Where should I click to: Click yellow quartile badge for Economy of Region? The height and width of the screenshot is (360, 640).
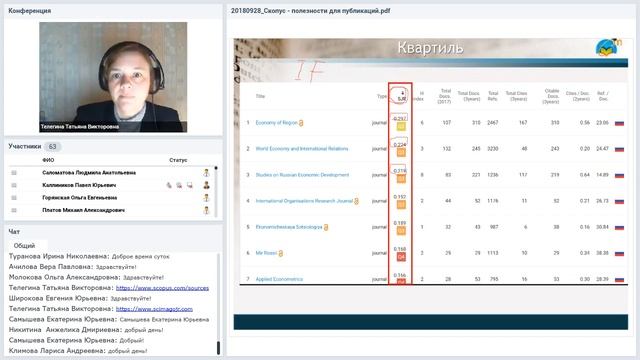point(401,127)
